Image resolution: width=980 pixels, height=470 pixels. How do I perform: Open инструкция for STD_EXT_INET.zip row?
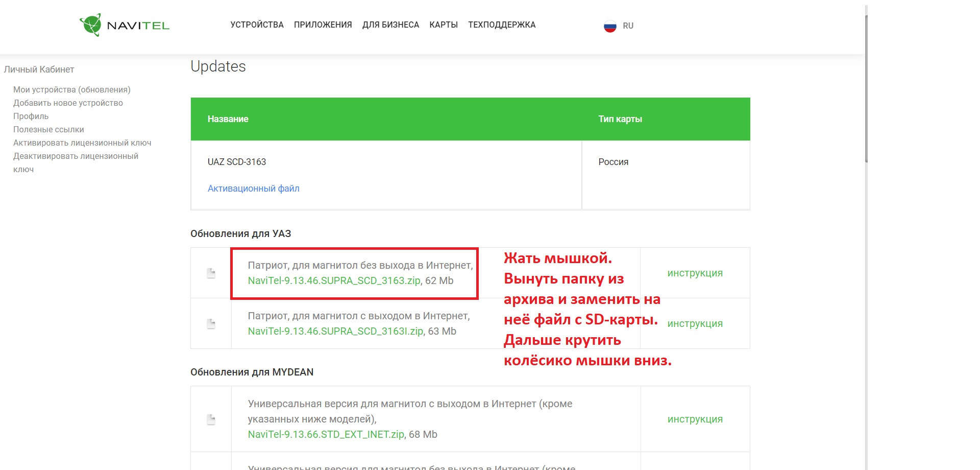point(695,419)
